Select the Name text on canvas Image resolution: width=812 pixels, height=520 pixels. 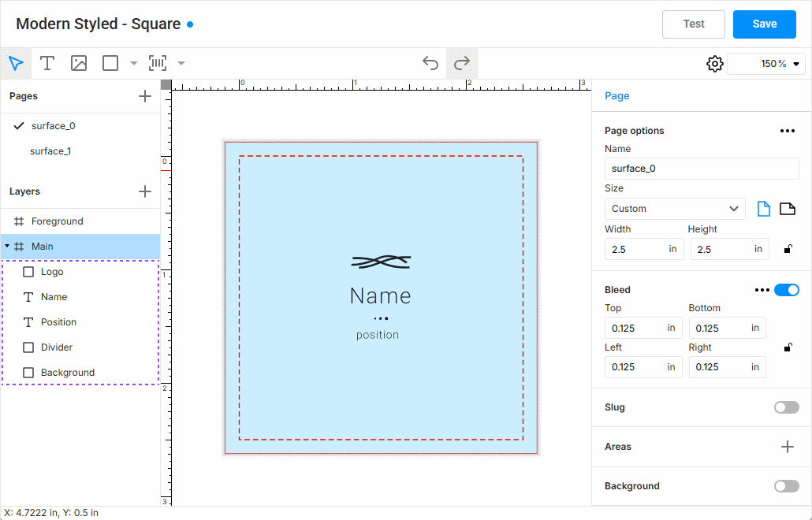pyautogui.click(x=381, y=296)
